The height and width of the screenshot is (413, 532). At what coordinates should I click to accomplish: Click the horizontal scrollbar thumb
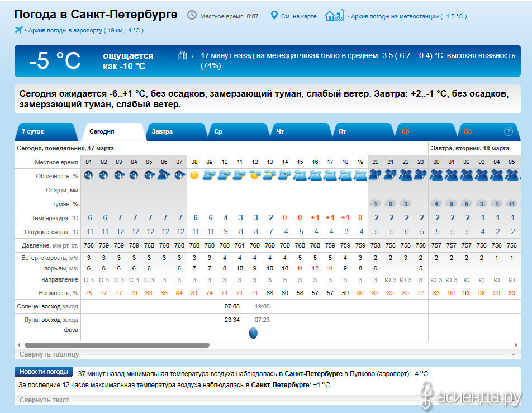point(117,345)
